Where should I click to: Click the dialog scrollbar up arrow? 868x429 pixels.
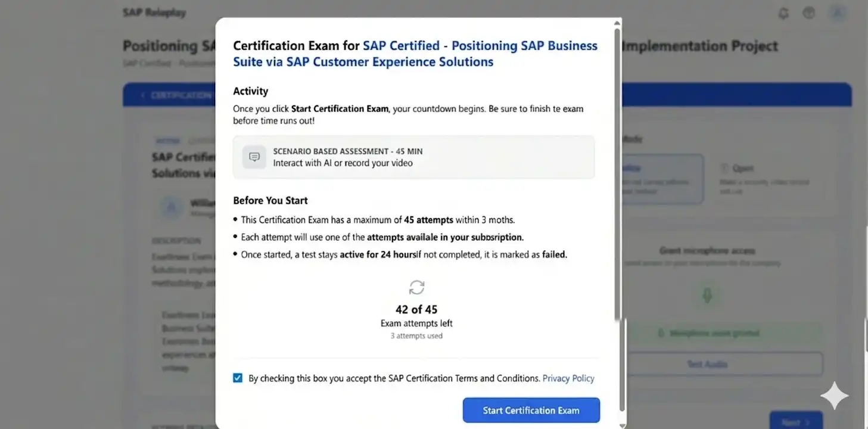(x=617, y=23)
